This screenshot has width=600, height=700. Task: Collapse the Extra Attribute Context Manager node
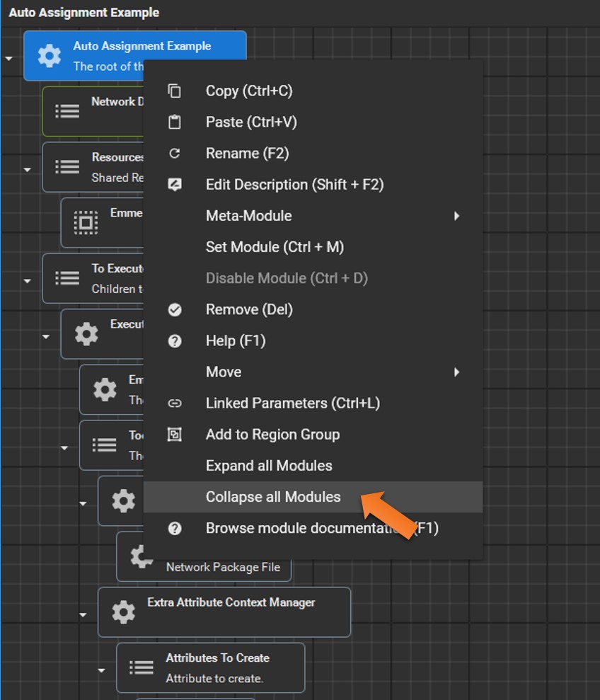(x=83, y=614)
